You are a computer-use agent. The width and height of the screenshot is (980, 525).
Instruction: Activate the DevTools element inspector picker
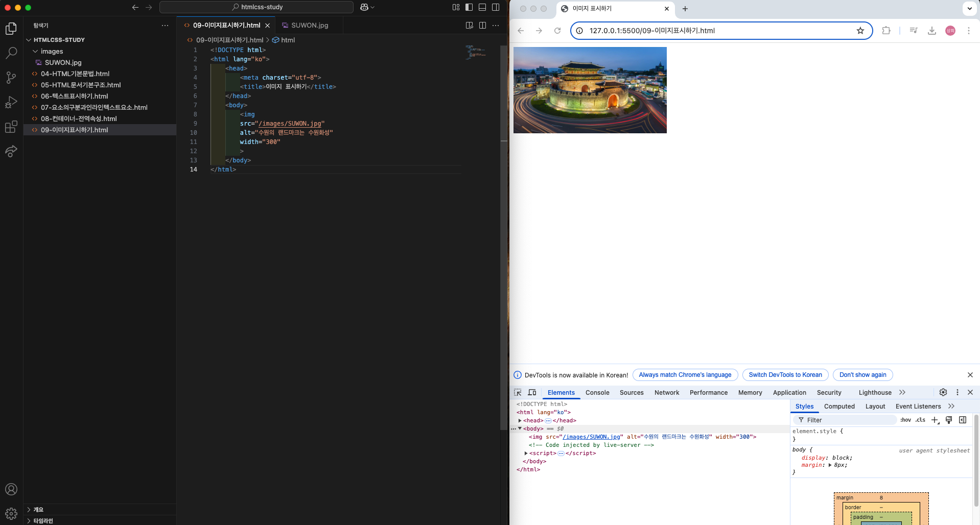click(x=518, y=392)
